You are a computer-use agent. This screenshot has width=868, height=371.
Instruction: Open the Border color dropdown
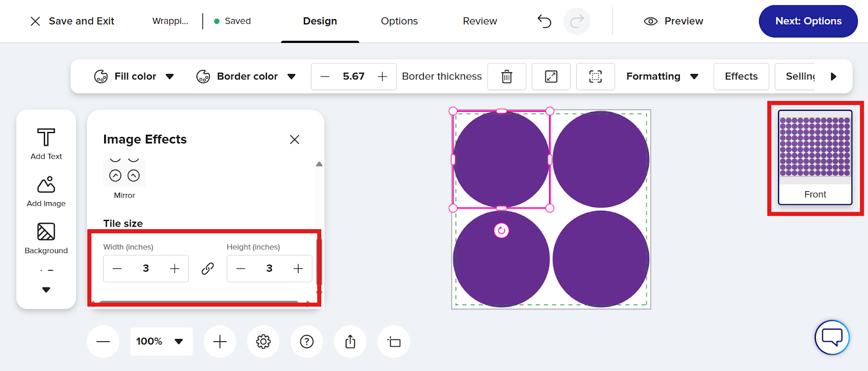[246, 77]
